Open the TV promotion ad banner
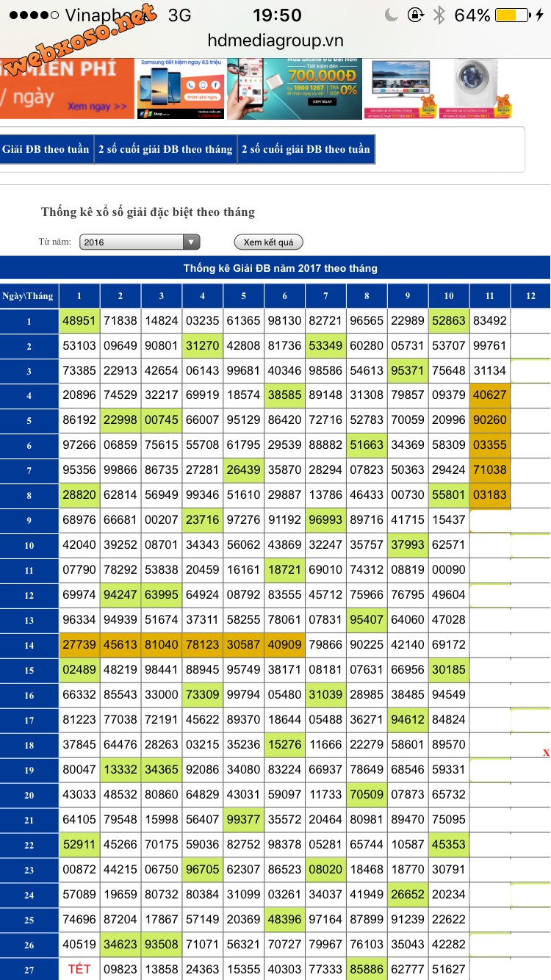 pyautogui.click(x=402, y=89)
